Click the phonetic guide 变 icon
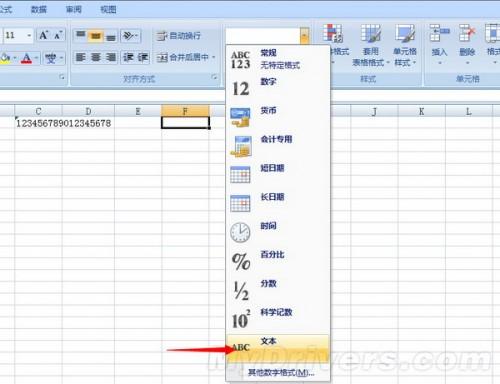The width and height of the screenshot is (500, 384). (x=51, y=58)
